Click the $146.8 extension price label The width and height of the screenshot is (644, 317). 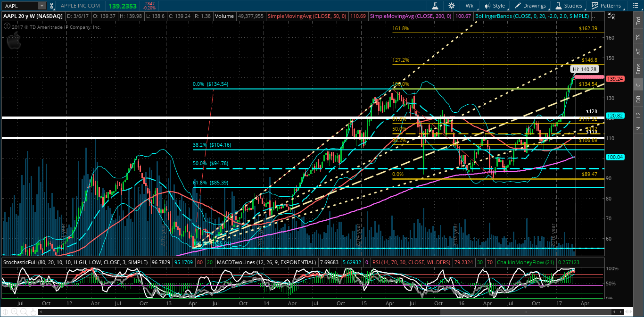590,60
